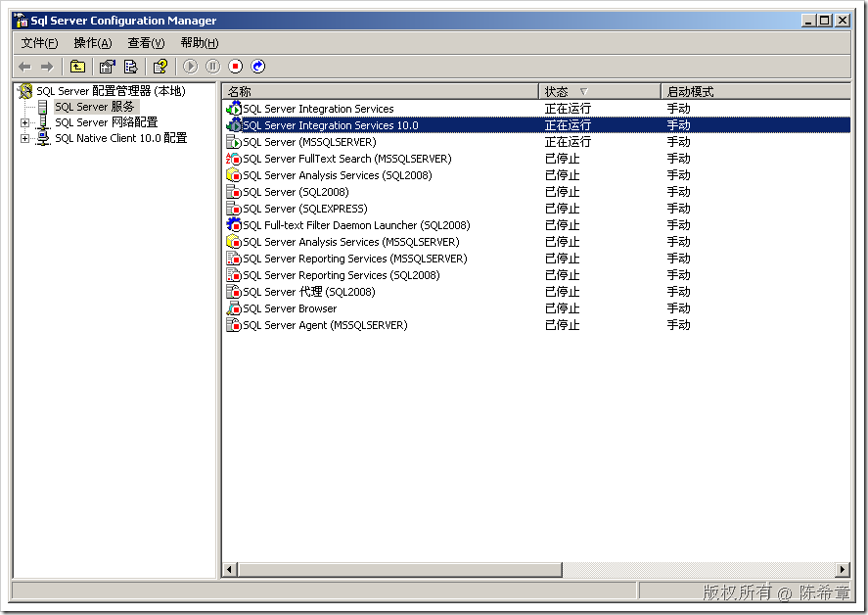Click the Pause Service toolbar icon
868x615 pixels.
click(213, 67)
